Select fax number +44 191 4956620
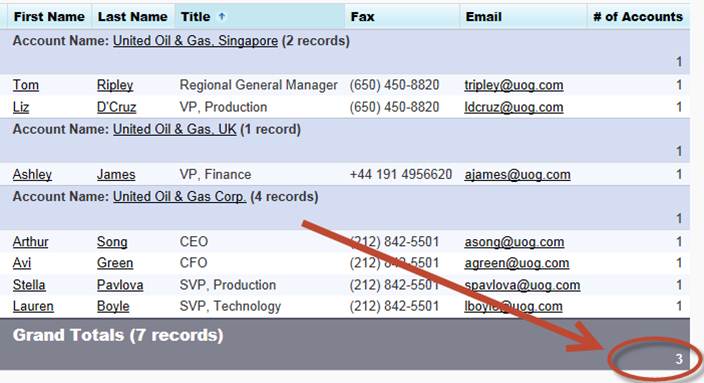Viewport: 704px width, 383px height. 400,174
